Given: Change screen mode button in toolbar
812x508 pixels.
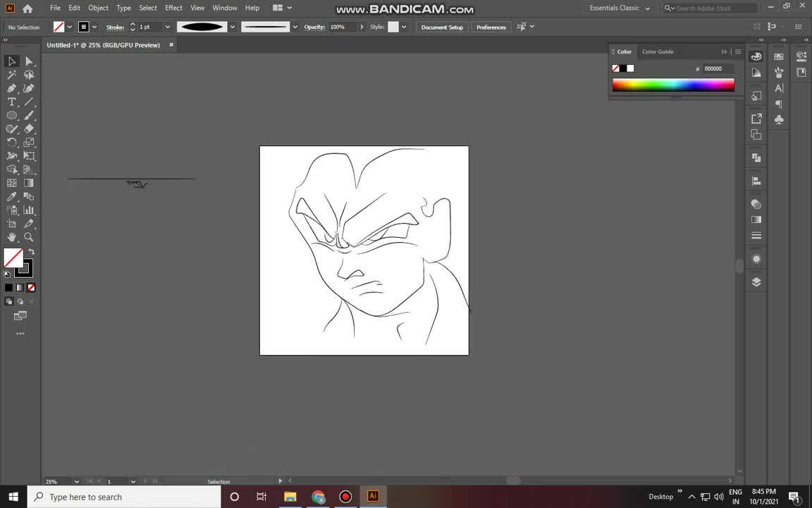Looking at the screenshot, I should pos(20,315).
